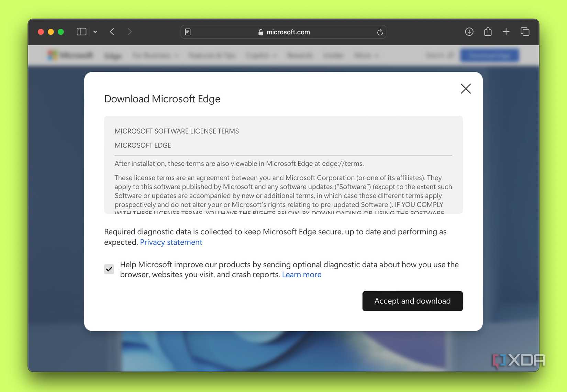Open the Share menu icon
Screen dimensions: 567x392
pyautogui.click(x=488, y=32)
